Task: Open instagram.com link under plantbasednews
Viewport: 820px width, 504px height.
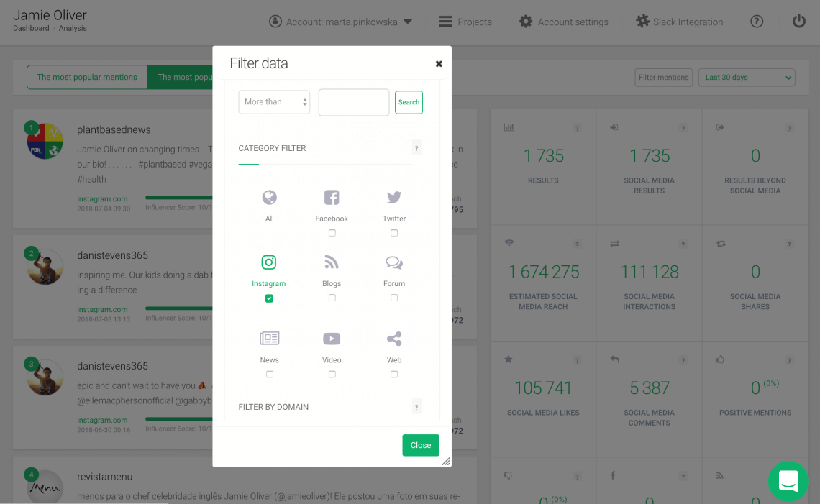Action: point(102,198)
